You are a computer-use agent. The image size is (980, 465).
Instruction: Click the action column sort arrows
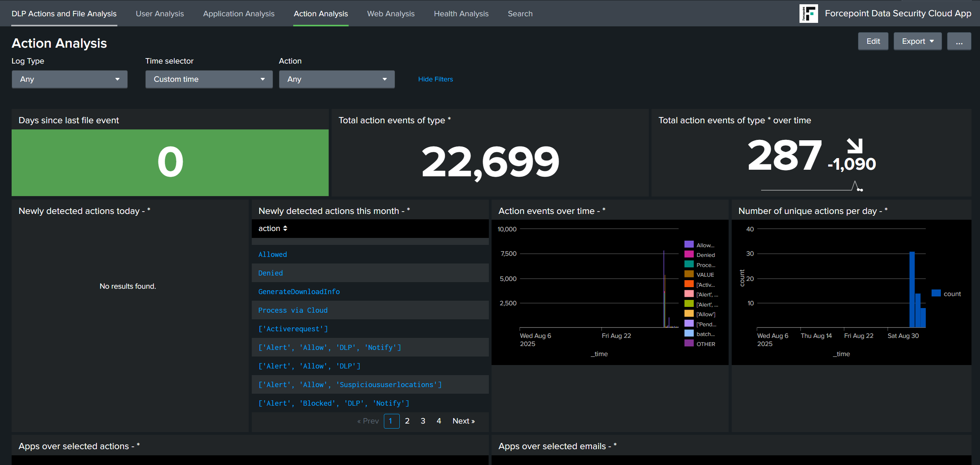click(x=285, y=229)
